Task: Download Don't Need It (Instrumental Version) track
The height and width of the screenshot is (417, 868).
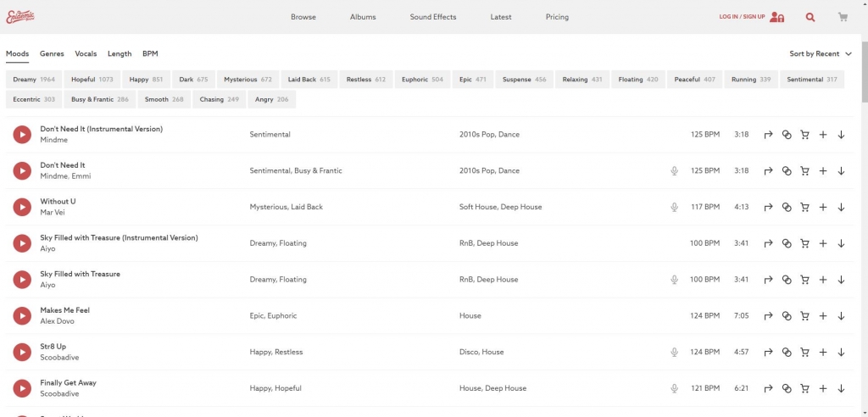Action: point(841,135)
